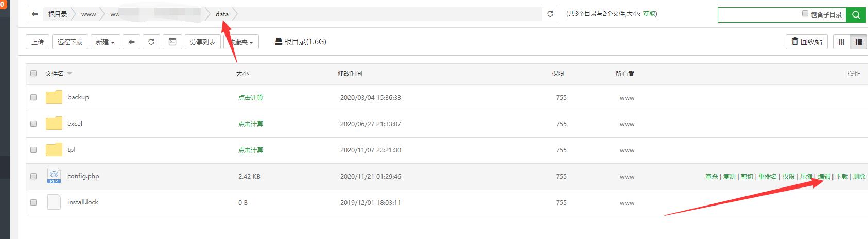The width and height of the screenshot is (868, 239).
Task: Open the 新建 dropdown menu
Action: (106, 42)
